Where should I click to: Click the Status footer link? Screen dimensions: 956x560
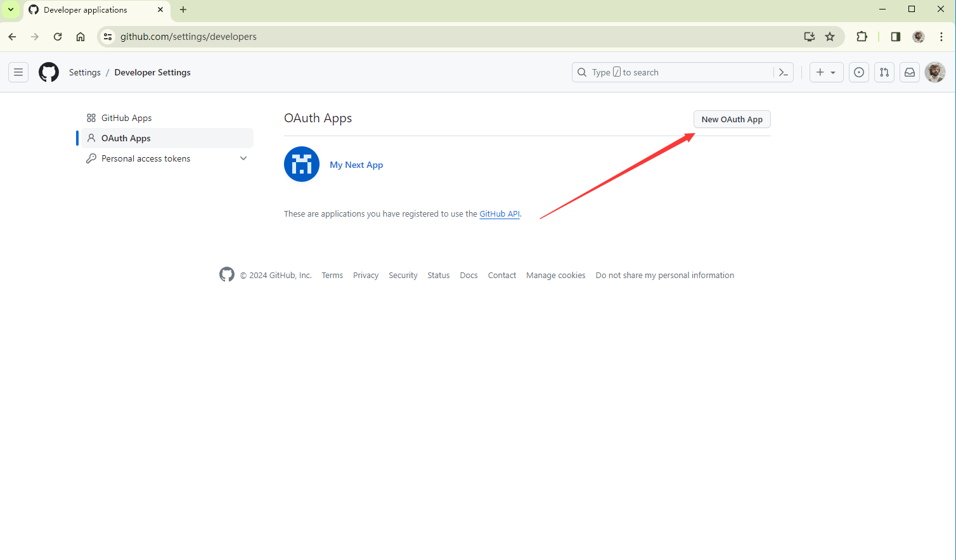[x=439, y=275]
